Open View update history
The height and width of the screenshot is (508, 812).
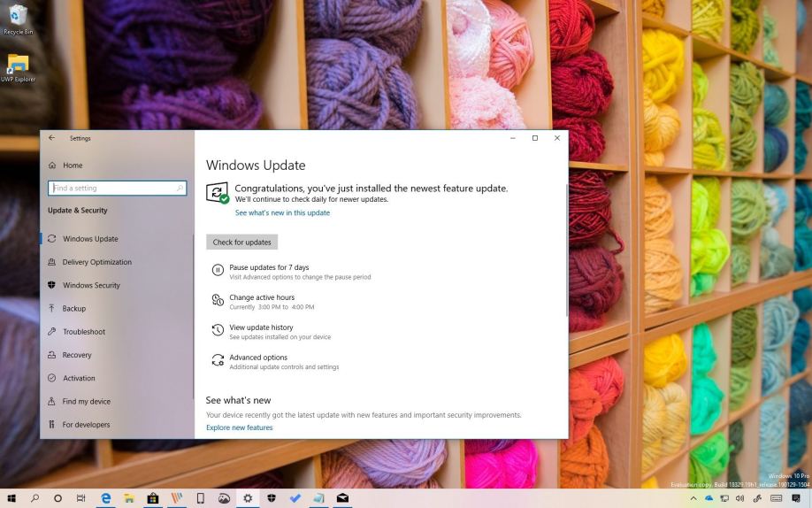(262, 327)
